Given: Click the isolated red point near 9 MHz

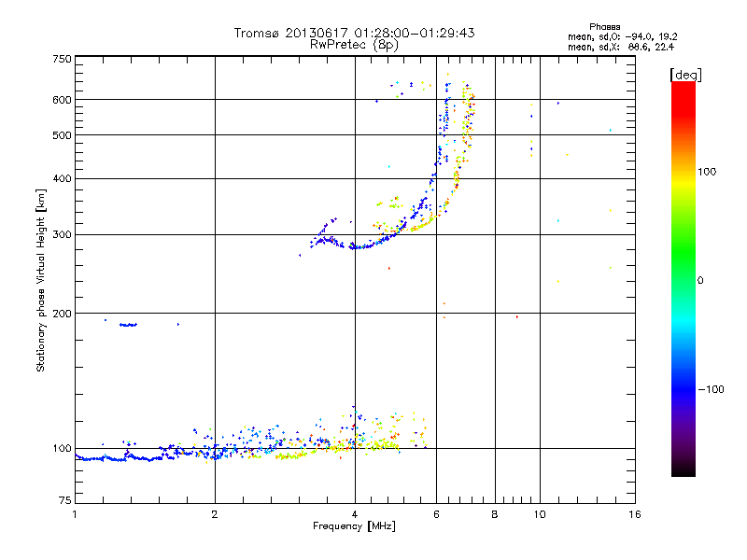Looking at the screenshot, I should coord(517,316).
